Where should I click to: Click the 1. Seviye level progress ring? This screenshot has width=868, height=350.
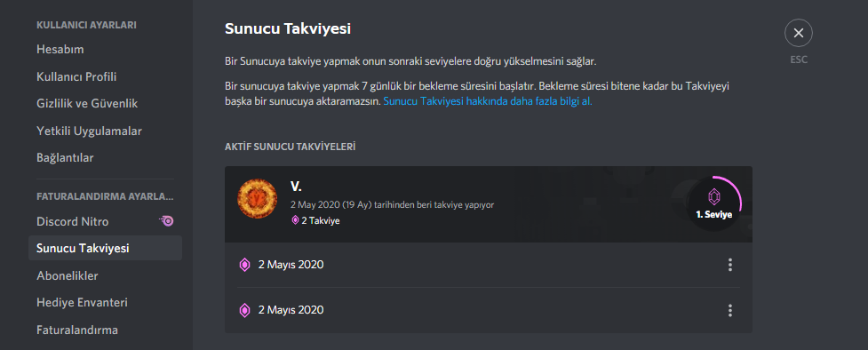[x=713, y=203]
